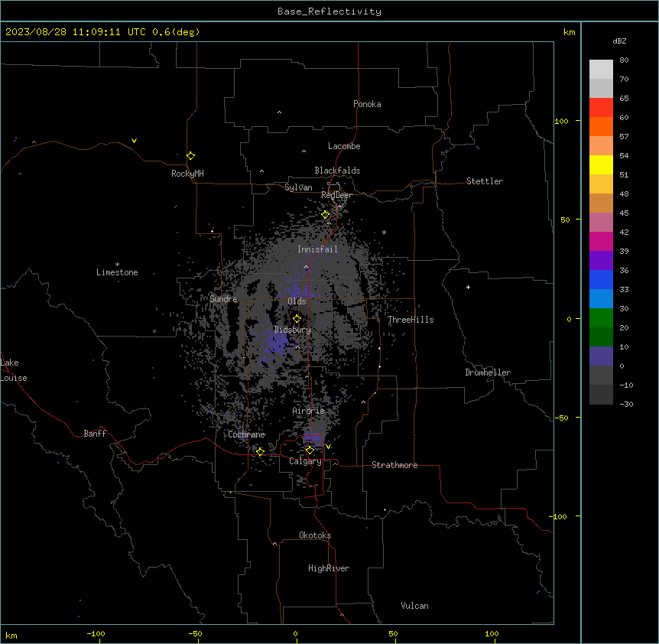The height and width of the screenshot is (644, 659).
Task: Click the green 30-20 dBZ legend swatch
Action: (601, 318)
